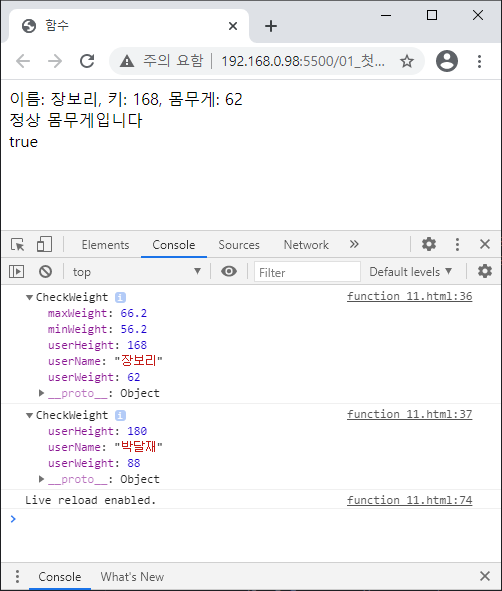Image resolution: width=502 pixels, height=591 pixels.
Task: Create a live expression with eye icon
Action: 229,271
